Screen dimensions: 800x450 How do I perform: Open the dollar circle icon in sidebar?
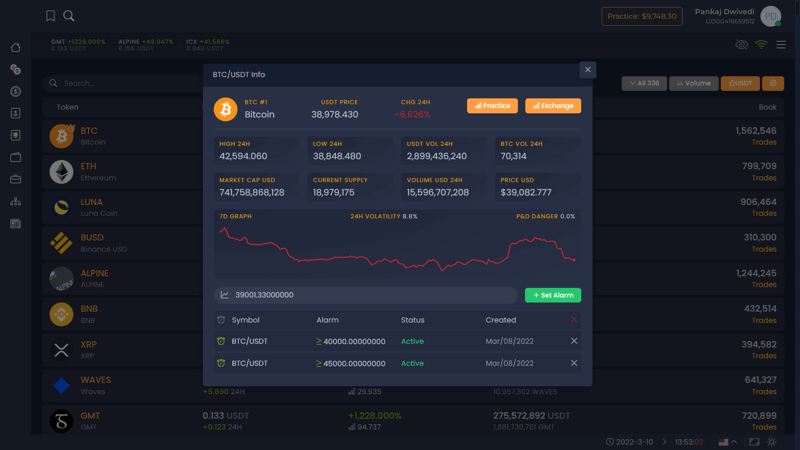click(16, 91)
